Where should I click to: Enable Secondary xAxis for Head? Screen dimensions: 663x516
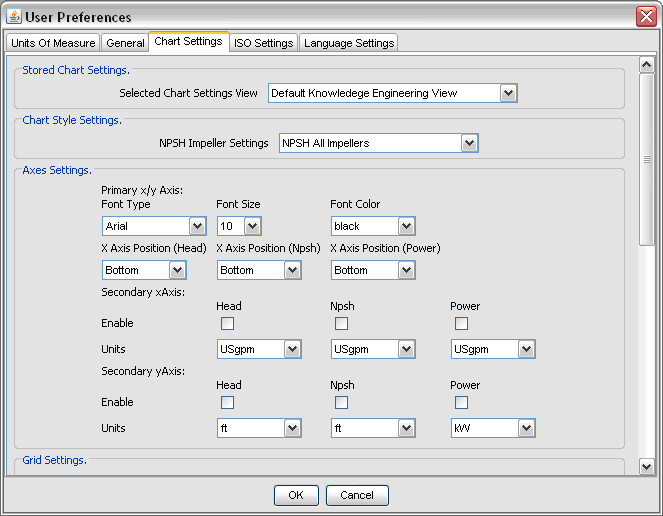pyautogui.click(x=228, y=323)
